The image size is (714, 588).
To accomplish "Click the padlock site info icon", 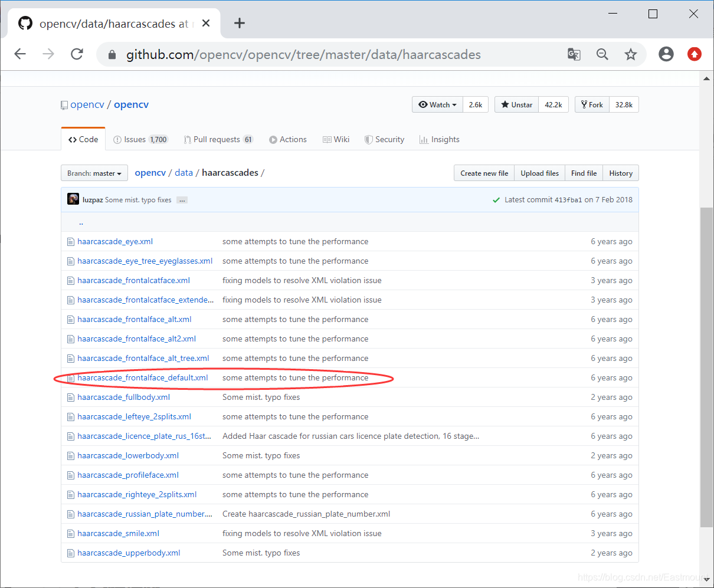I will tap(112, 55).
